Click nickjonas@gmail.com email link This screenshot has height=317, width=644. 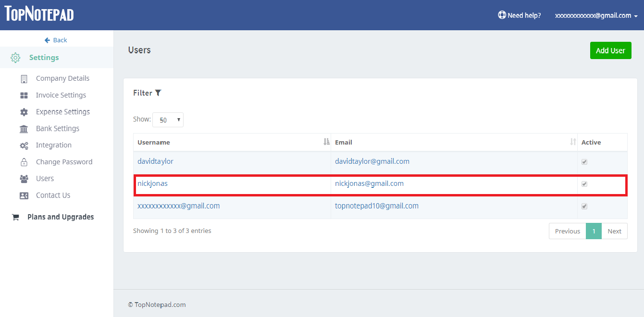369,183
